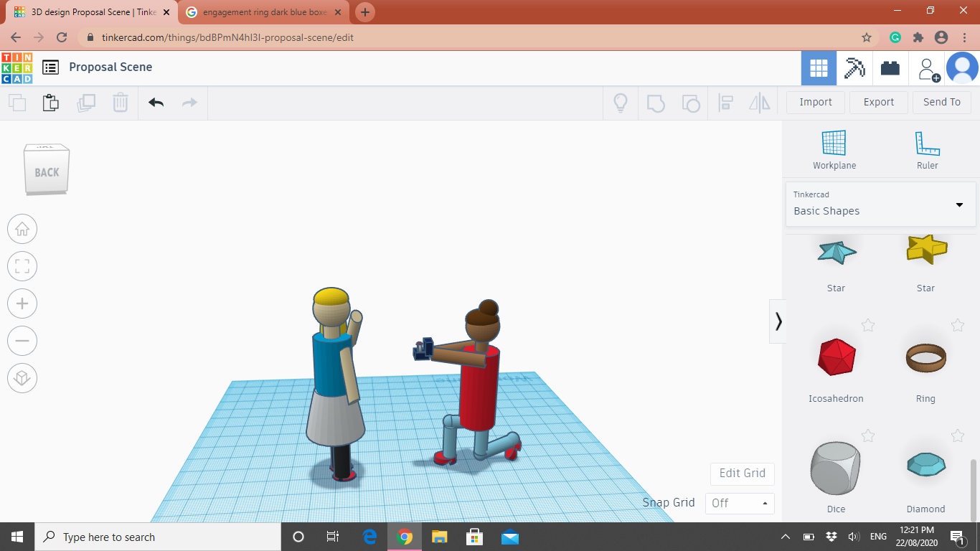The height and width of the screenshot is (551, 980).
Task: Select the blue Star shape
Action: pos(837,252)
